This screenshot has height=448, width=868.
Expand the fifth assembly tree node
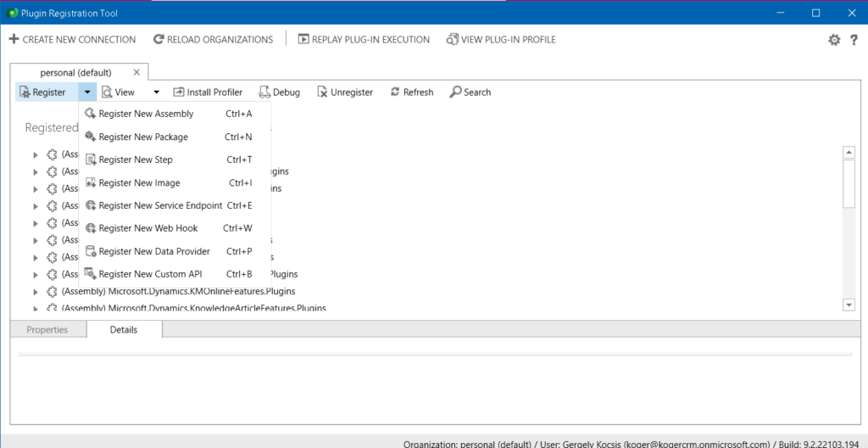coord(36,223)
